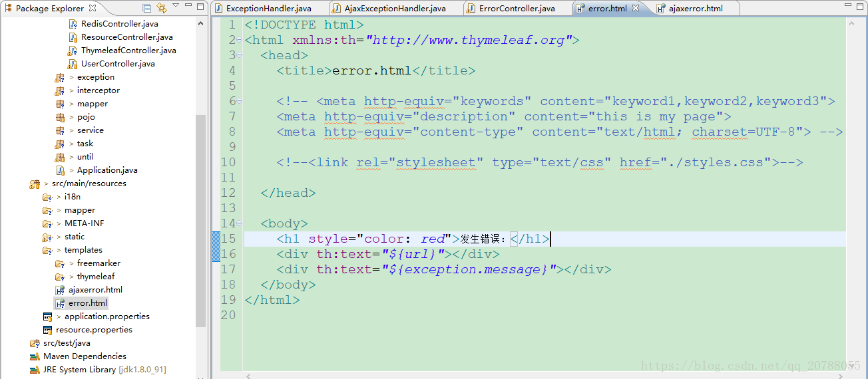Image resolution: width=868 pixels, height=379 pixels.
Task: Click the mapper package icon under java
Action: (x=61, y=104)
